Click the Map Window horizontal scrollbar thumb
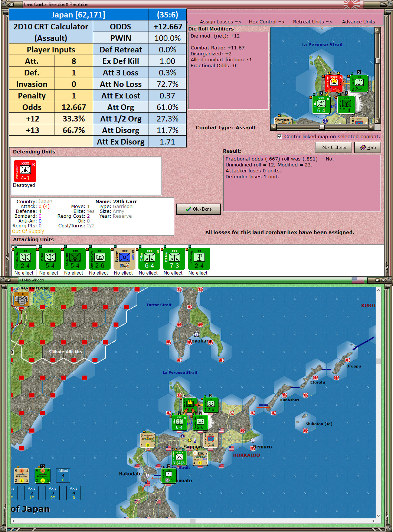The width and height of the screenshot is (393, 532). coord(193,521)
